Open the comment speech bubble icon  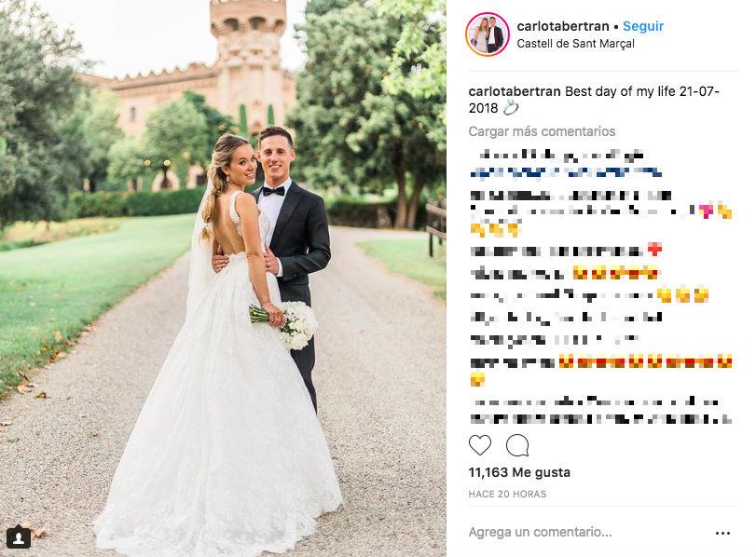(x=517, y=445)
